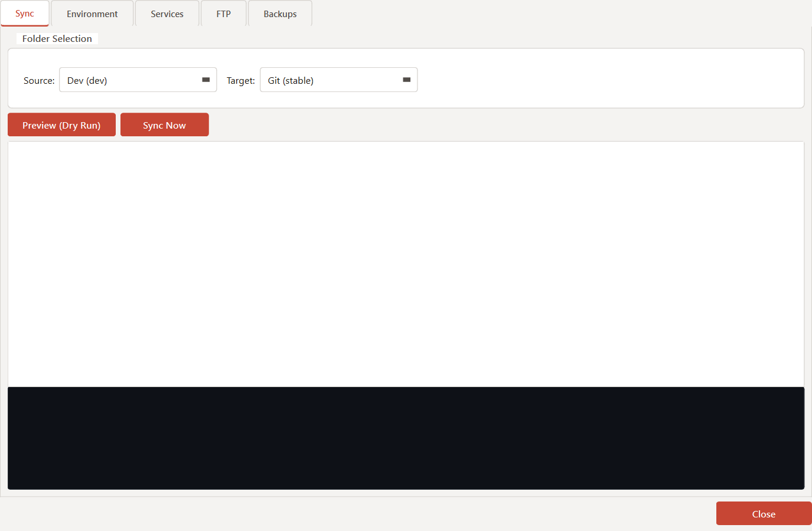Run a Preview (Dry Run)

click(61, 124)
